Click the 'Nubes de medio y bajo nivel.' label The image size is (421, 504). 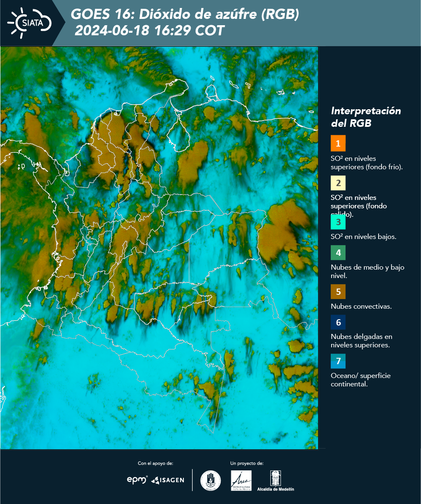pyautogui.click(x=367, y=271)
